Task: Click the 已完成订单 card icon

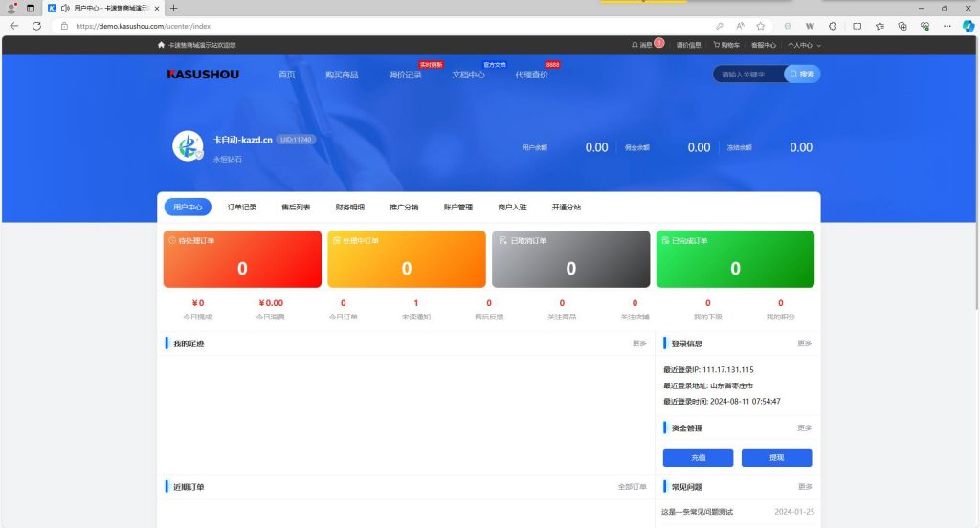Action: coord(664,240)
